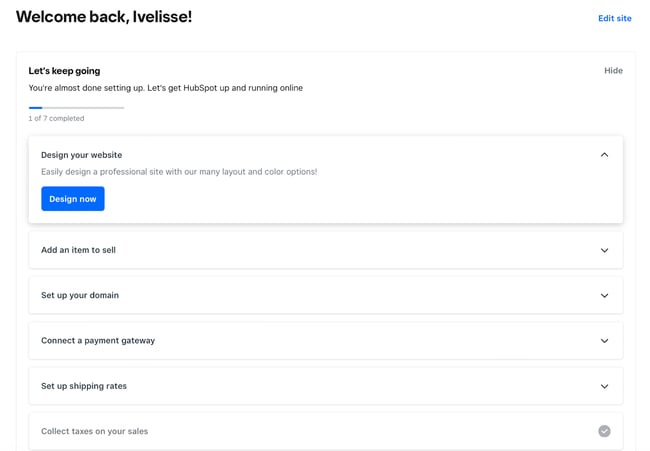This screenshot has height=451, width=650.
Task: Hide the Let's keep going panel
Action: (613, 71)
